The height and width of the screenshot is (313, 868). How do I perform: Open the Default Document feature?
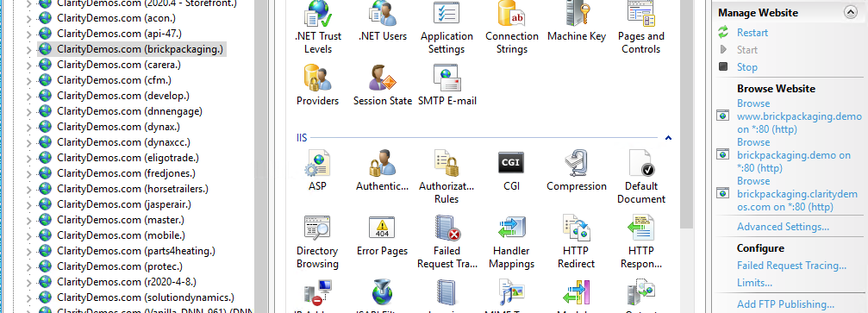(x=641, y=177)
